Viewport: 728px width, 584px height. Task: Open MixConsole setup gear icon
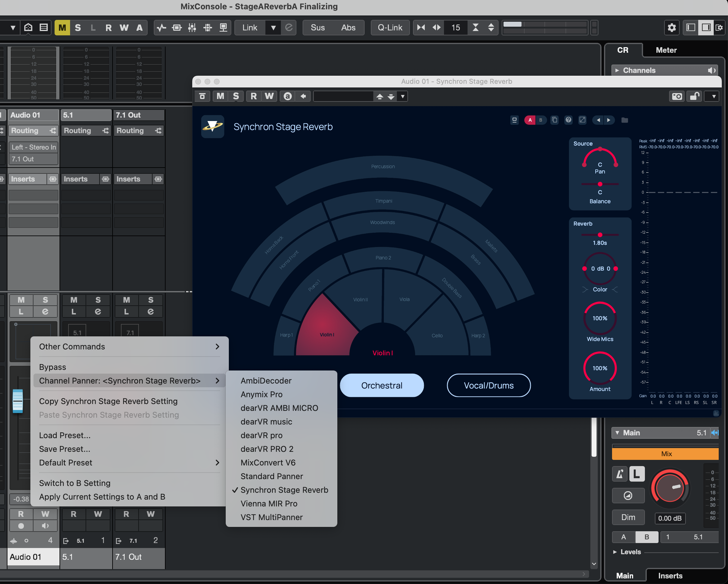coord(672,28)
